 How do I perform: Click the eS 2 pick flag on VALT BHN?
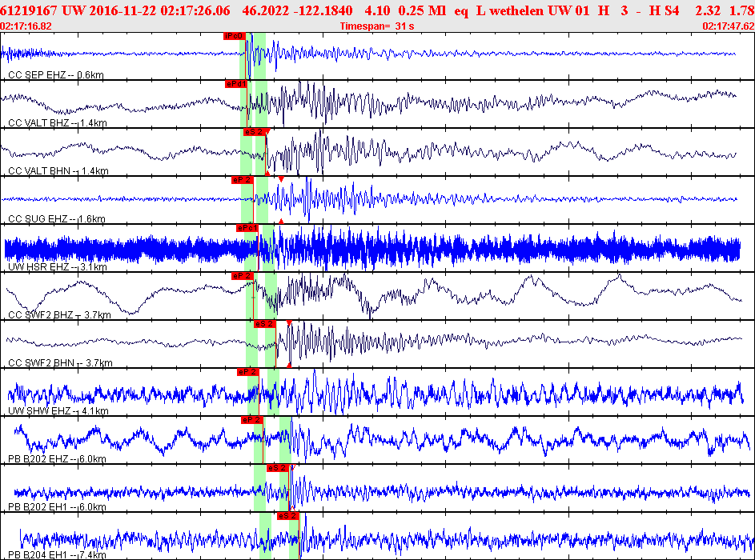click(x=254, y=132)
